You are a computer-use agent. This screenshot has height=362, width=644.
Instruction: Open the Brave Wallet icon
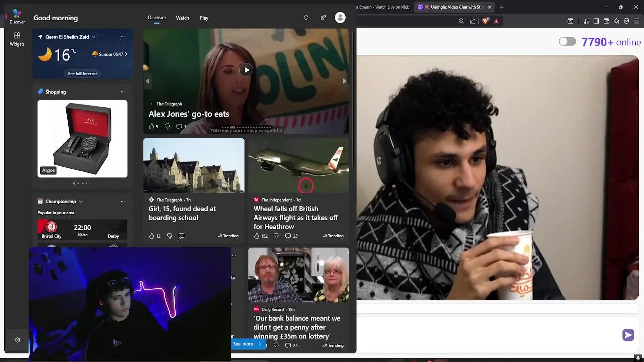click(x=606, y=21)
